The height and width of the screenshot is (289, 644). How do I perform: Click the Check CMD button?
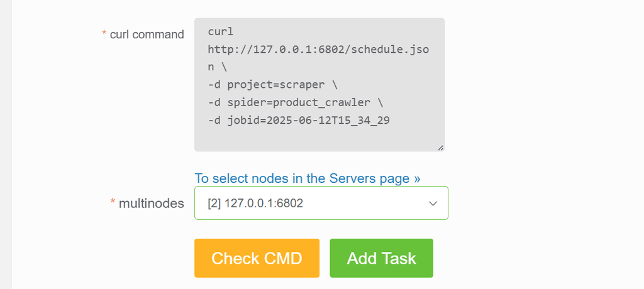click(257, 258)
